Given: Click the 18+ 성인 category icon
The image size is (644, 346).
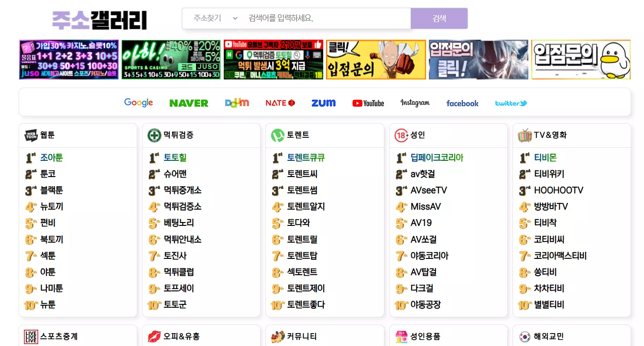Looking at the screenshot, I should click(401, 135).
